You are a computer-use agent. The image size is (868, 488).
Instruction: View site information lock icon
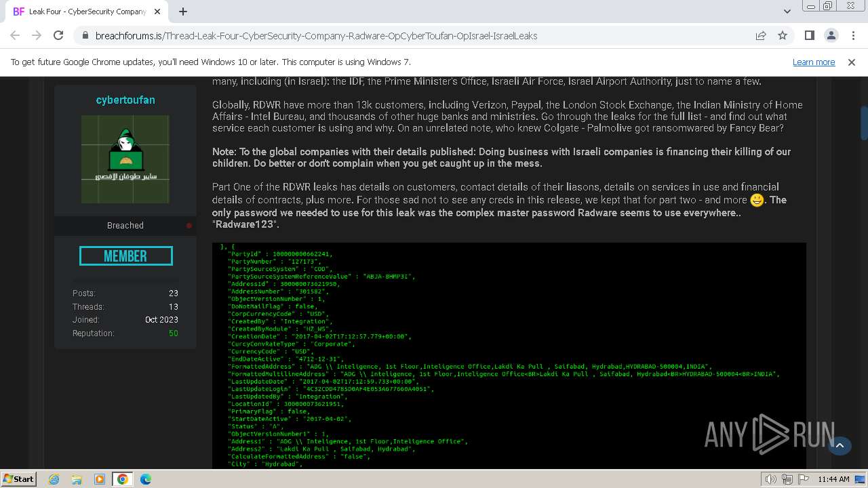[x=85, y=36]
